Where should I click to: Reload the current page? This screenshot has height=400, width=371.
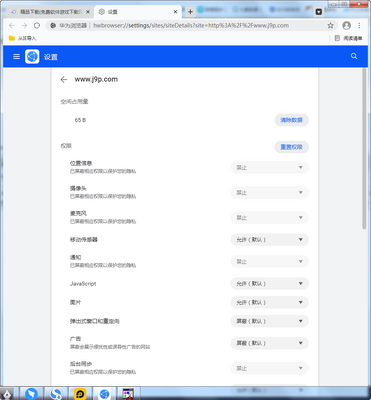pyautogui.click(x=37, y=25)
